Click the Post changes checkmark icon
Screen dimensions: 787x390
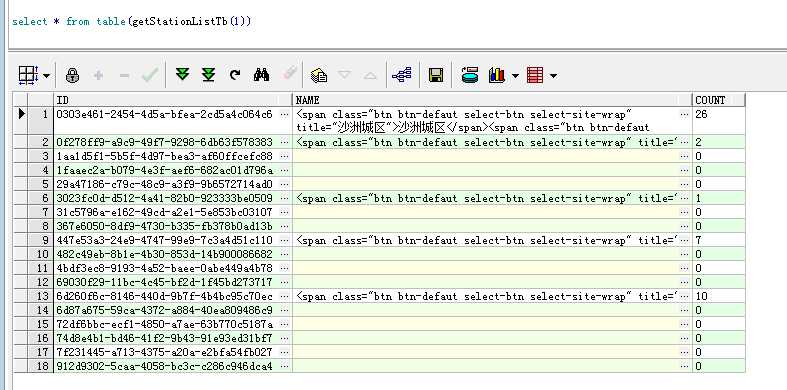(150, 75)
